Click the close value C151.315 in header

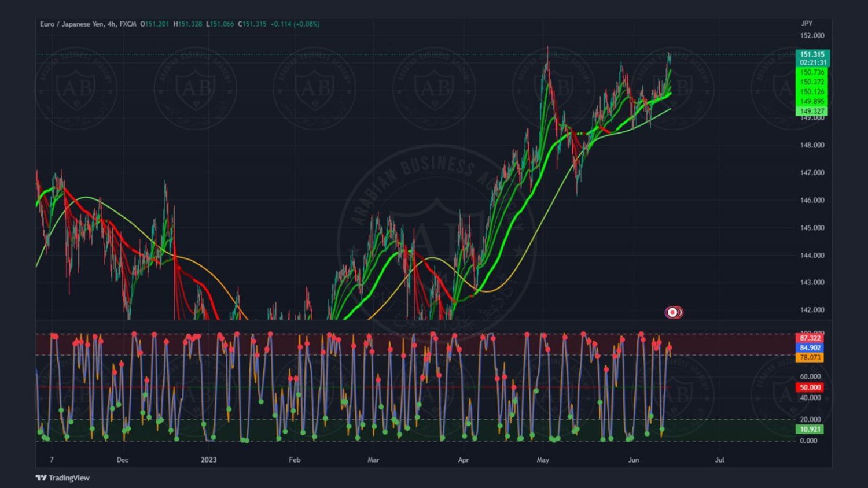tap(252, 24)
